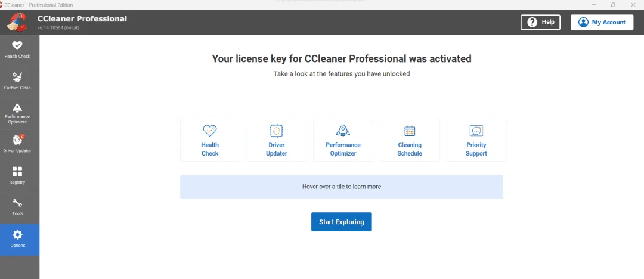Click the Priority Support feature tile
Image resolution: width=644 pixels, height=279 pixels.
click(x=476, y=140)
